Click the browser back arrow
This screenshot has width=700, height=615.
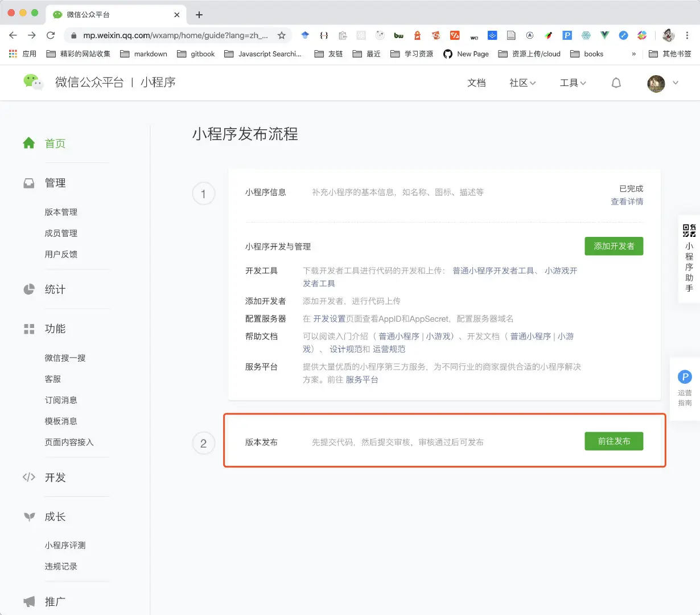coord(13,35)
